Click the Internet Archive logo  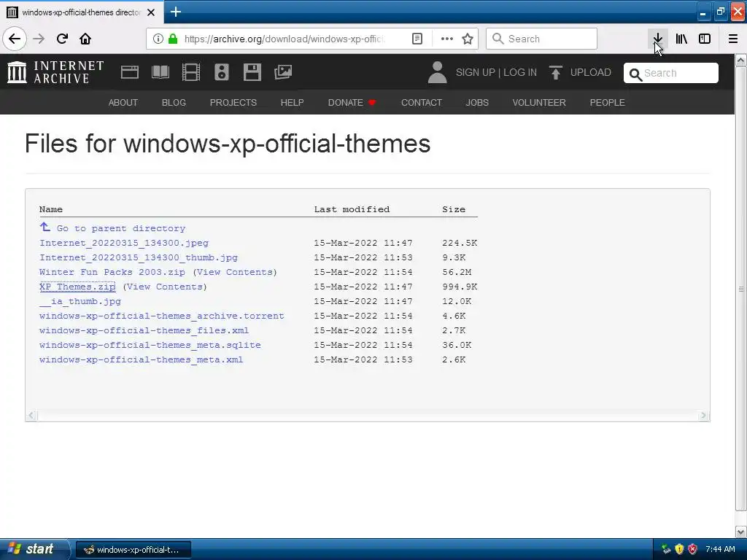pyautogui.click(x=55, y=72)
